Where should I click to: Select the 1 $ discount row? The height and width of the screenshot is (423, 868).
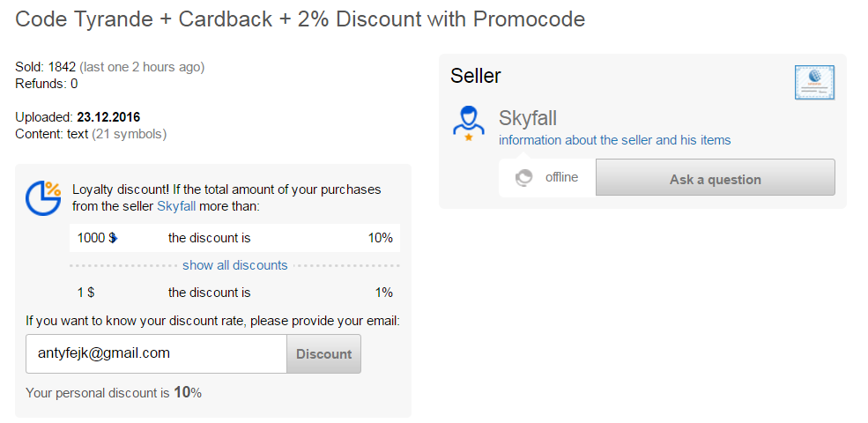(x=234, y=293)
